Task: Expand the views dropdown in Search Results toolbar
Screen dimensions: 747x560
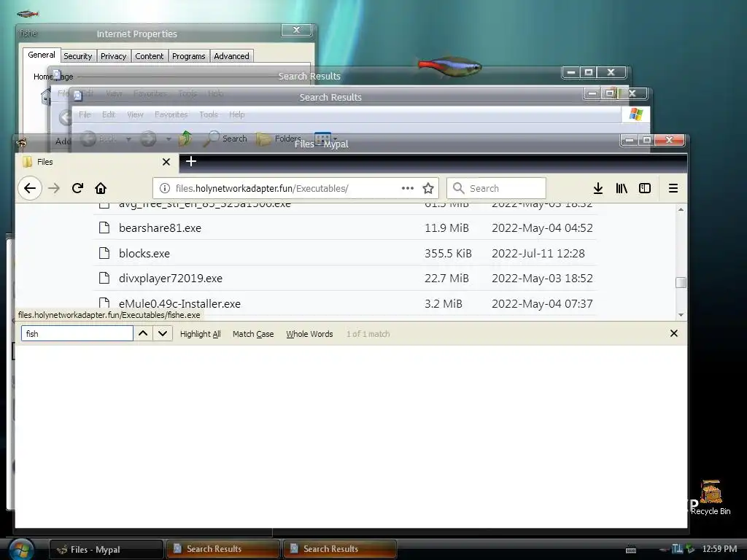Action: [335, 139]
